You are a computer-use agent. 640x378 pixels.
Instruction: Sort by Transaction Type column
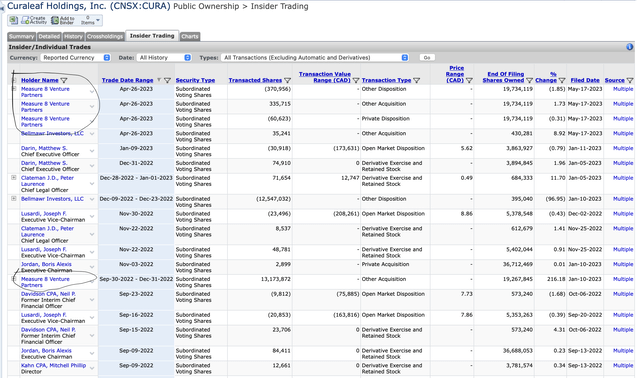(386, 80)
